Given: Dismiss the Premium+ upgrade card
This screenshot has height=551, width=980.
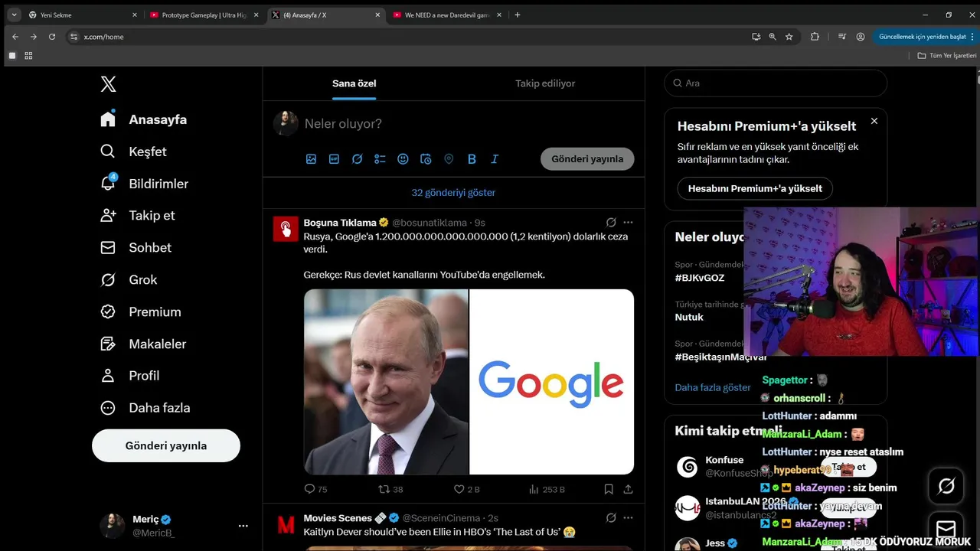Looking at the screenshot, I should coord(874,121).
